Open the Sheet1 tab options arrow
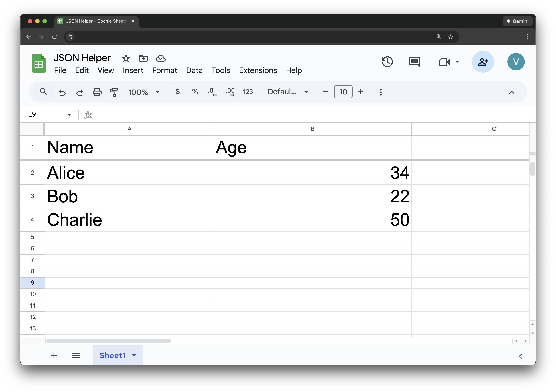This screenshot has height=392, width=556. point(134,355)
